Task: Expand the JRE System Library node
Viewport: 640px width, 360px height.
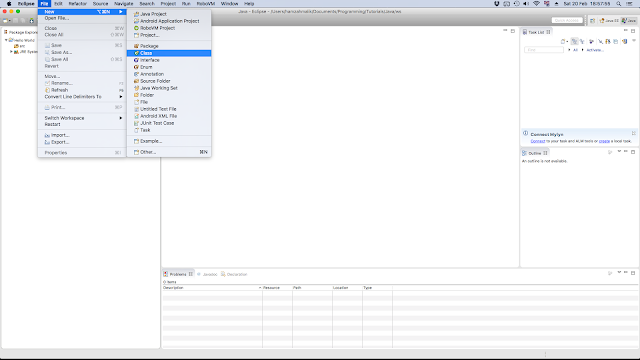Action: coord(11,52)
